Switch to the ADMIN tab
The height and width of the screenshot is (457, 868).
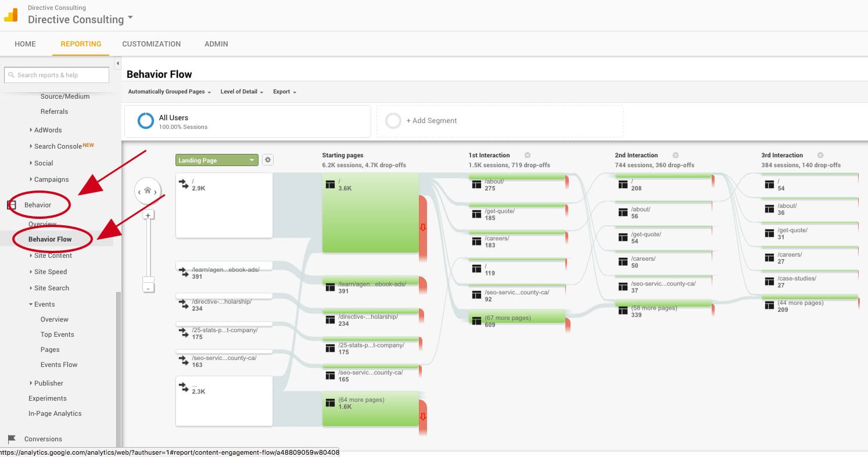pyautogui.click(x=216, y=44)
